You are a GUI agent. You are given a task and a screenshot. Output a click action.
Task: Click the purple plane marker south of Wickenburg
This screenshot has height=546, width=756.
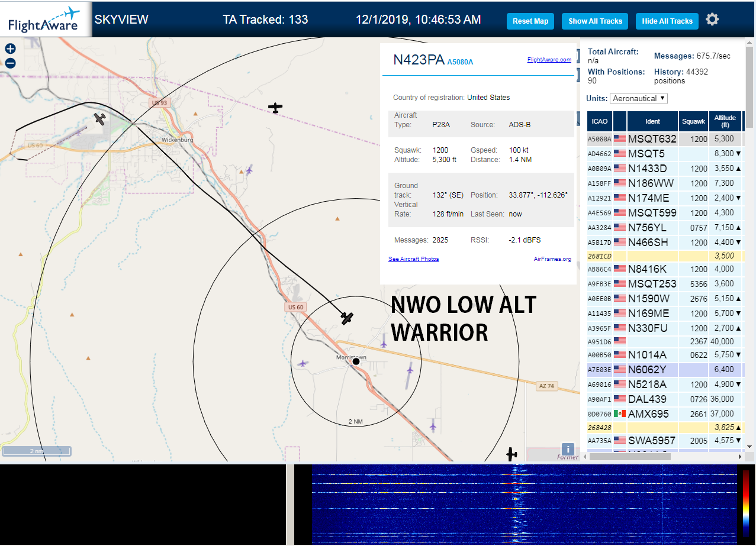coord(249,170)
